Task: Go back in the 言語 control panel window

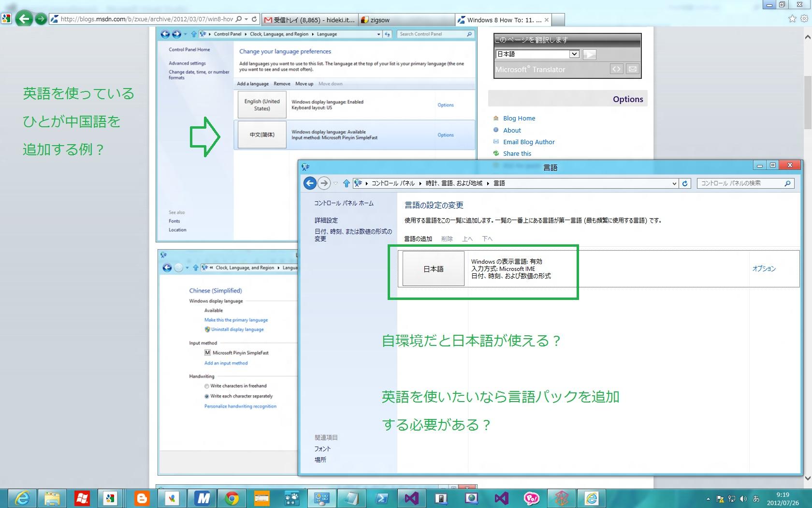Action: (x=310, y=183)
